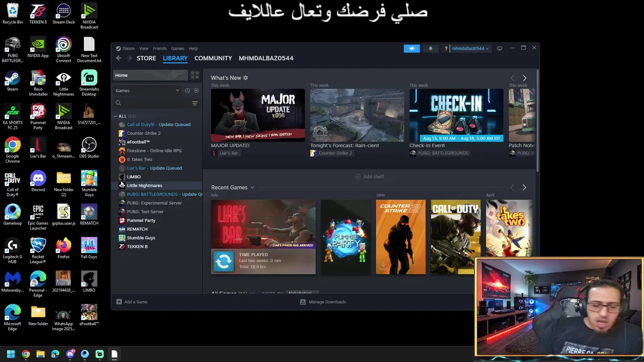Open Epic Games Launcher desktop icon
The height and width of the screenshot is (362, 644).
tap(38, 217)
